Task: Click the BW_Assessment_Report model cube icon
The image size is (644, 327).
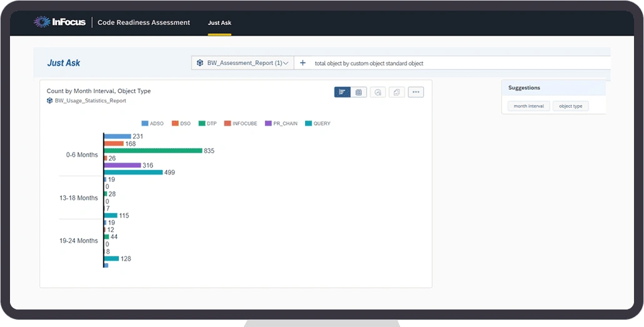Action: (199, 63)
